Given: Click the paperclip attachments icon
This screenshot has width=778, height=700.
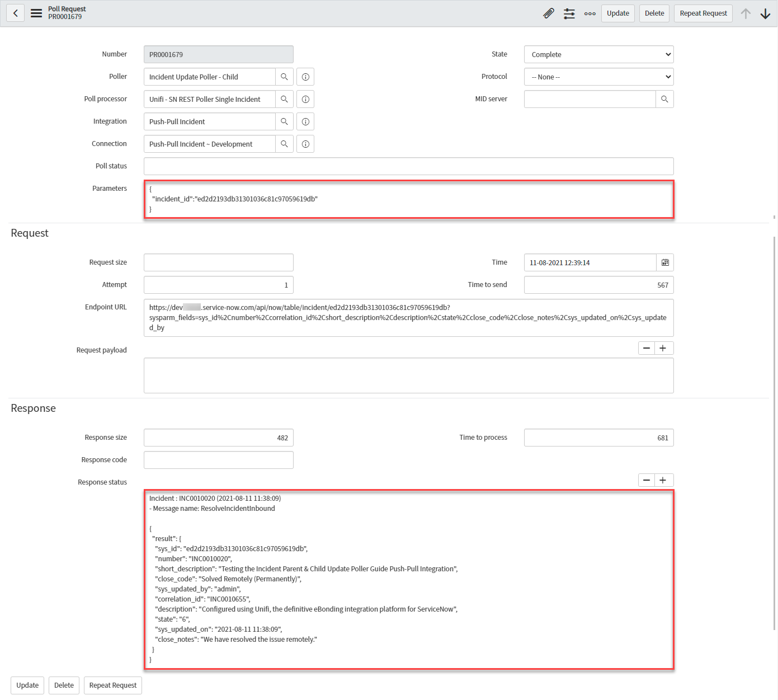Looking at the screenshot, I should pyautogui.click(x=549, y=13).
